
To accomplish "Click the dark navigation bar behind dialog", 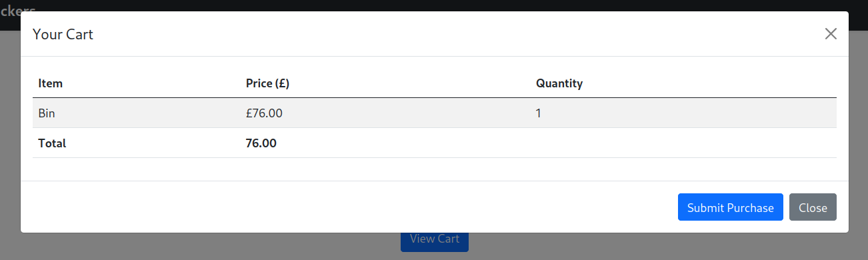I will (433, 5).
